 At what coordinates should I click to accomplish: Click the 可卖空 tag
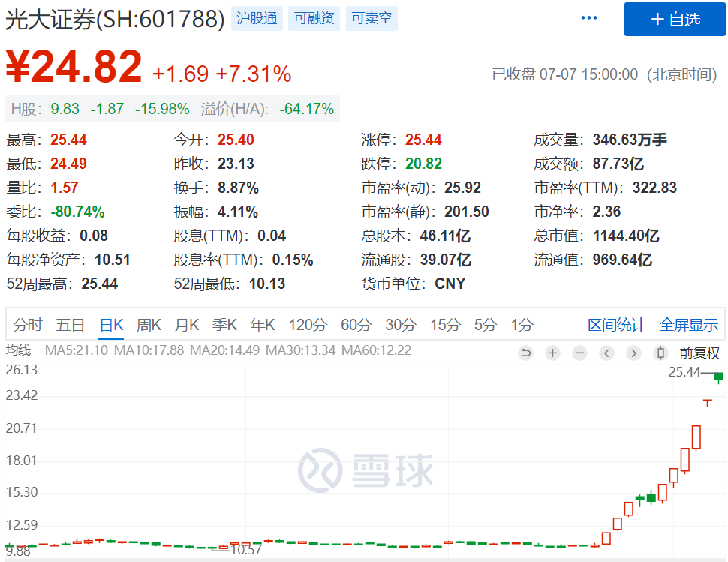click(x=372, y=19)
